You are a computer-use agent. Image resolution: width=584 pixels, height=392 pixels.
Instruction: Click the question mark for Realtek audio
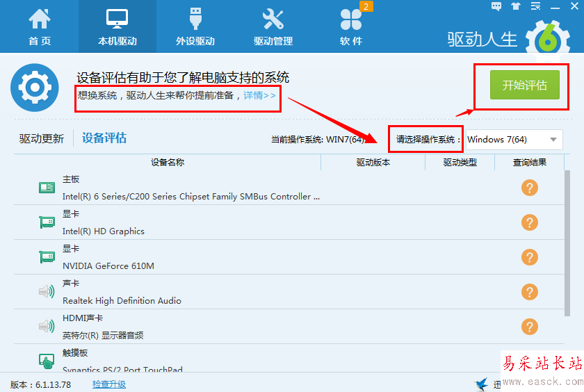[x=530, y=292]
